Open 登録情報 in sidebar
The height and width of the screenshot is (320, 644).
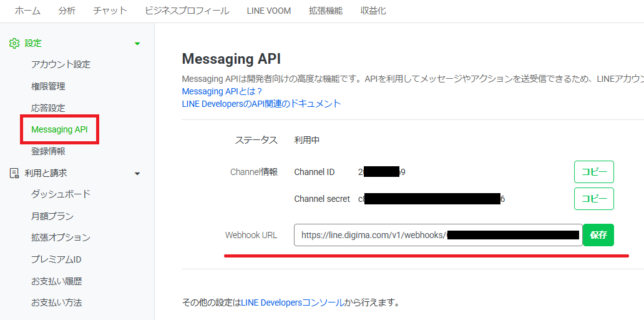point(48,151)
